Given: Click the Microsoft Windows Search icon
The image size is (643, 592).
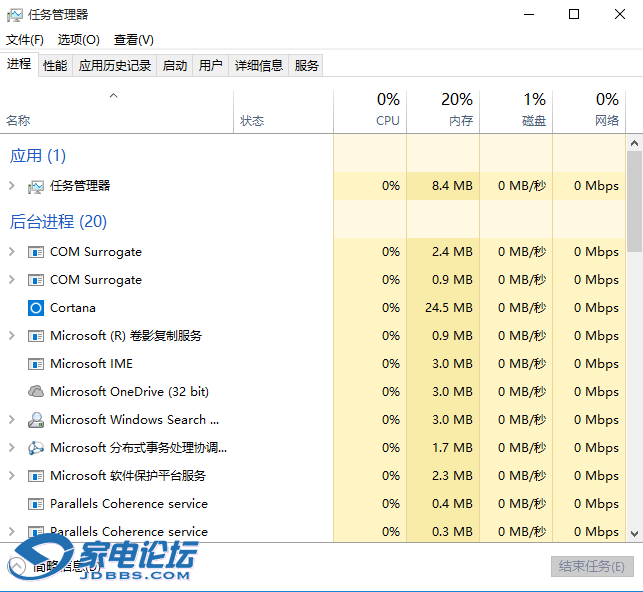Looking at the screenshot, I should 36,420.
